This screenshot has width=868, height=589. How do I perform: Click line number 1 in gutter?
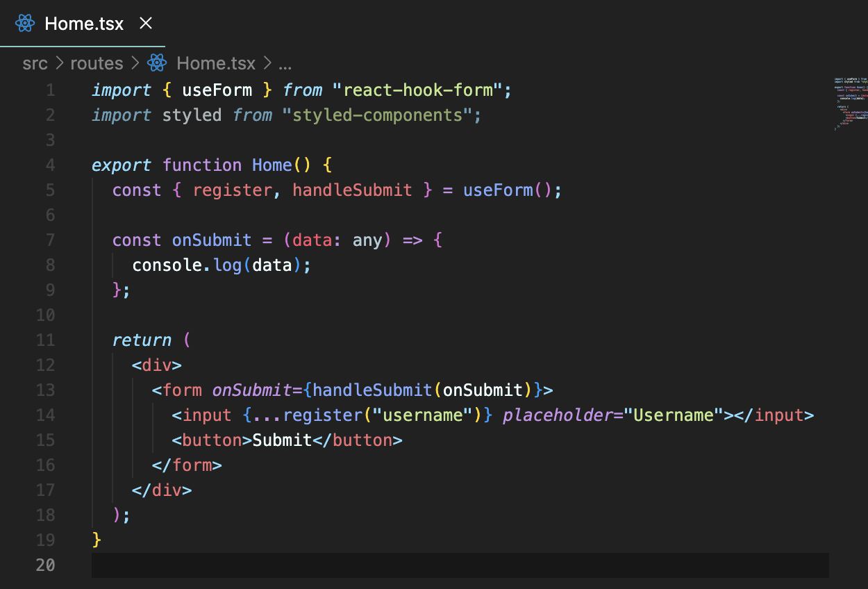pos(50,90)
